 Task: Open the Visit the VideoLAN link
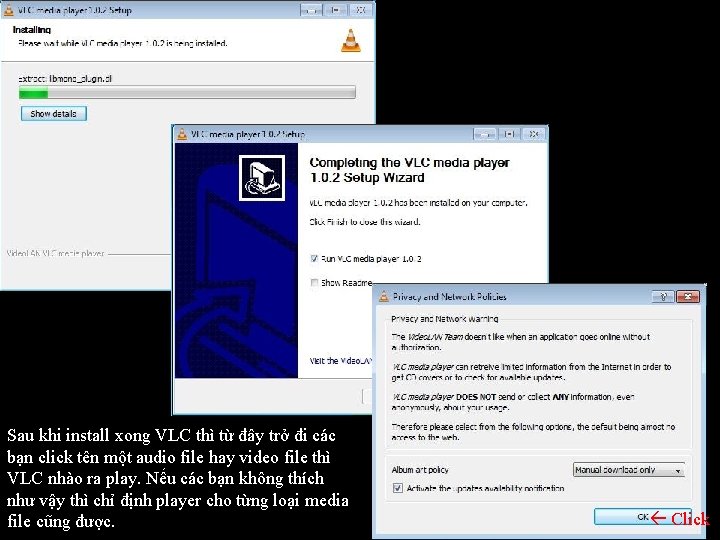point(341,361)
